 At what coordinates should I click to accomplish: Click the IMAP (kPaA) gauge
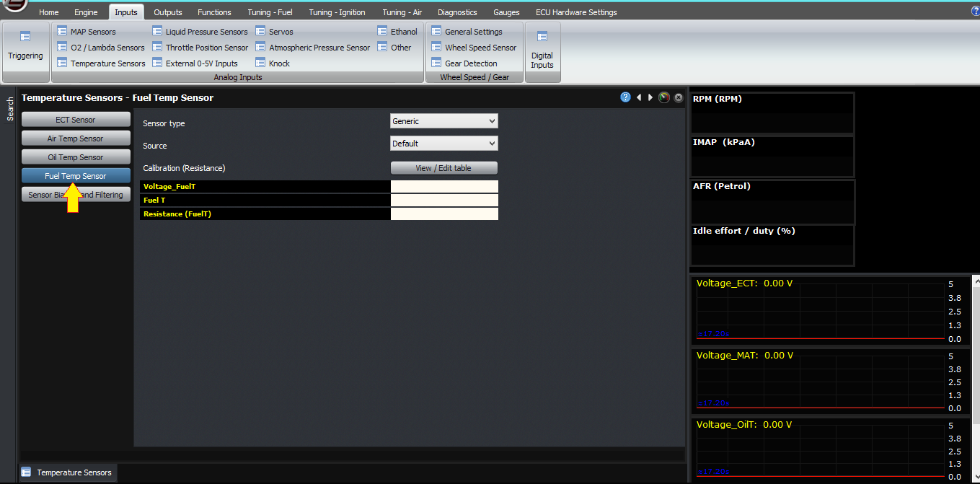(772, 156)
